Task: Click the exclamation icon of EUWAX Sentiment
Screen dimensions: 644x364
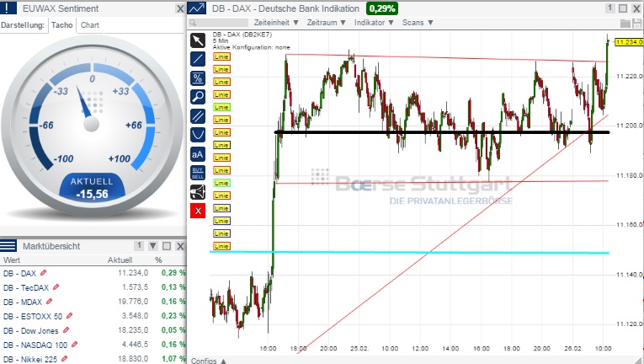Action: pyautogui.click(x=8, y=8)
